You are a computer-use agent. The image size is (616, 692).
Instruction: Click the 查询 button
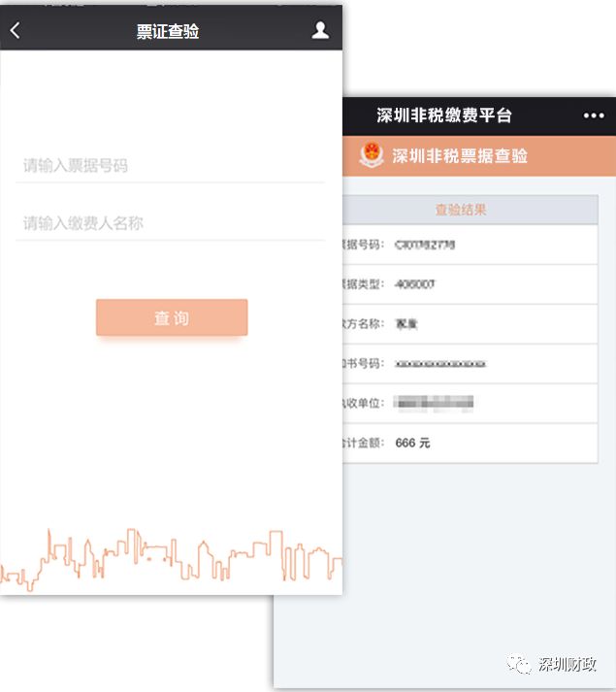click(172, 317)
